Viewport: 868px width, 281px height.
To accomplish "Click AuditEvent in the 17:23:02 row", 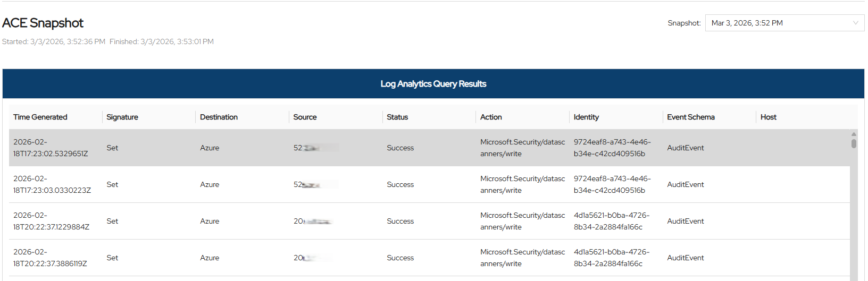I will point(686,148).
